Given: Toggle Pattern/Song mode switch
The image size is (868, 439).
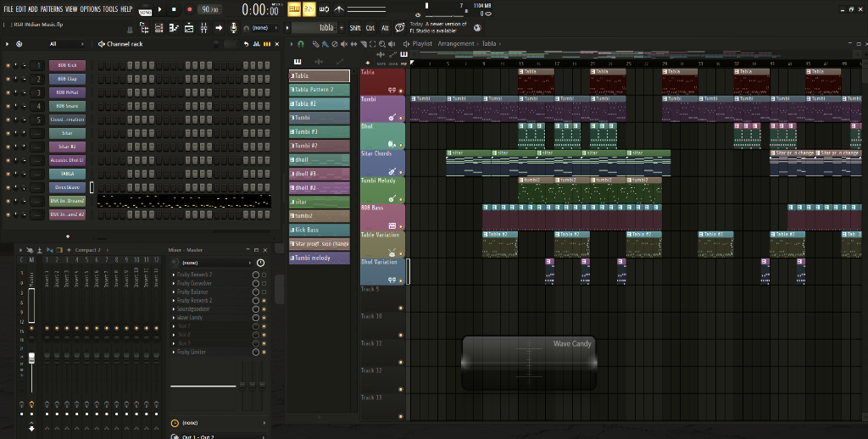Looking at the screenshot, I should coord(145,9).
